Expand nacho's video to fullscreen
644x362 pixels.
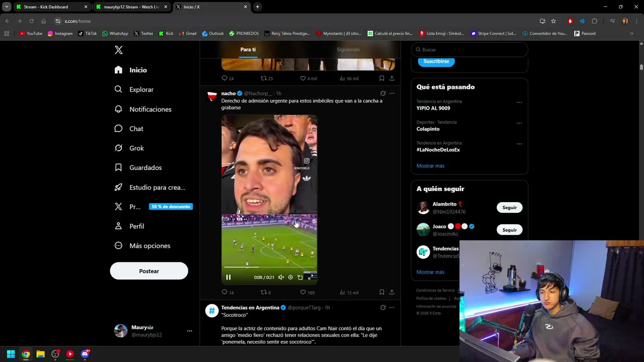point(310,277)
